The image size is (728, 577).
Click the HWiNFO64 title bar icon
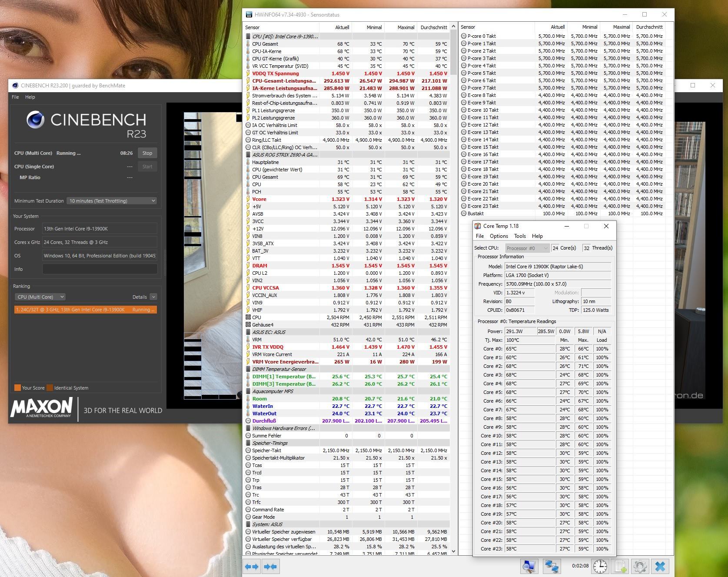[249, 14]
